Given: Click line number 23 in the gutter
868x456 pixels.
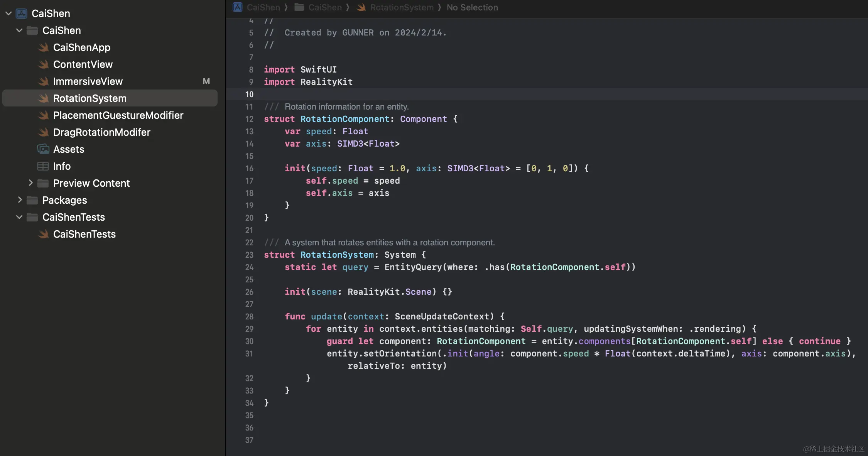Looking at the screenshot, I should coord(249,255).
